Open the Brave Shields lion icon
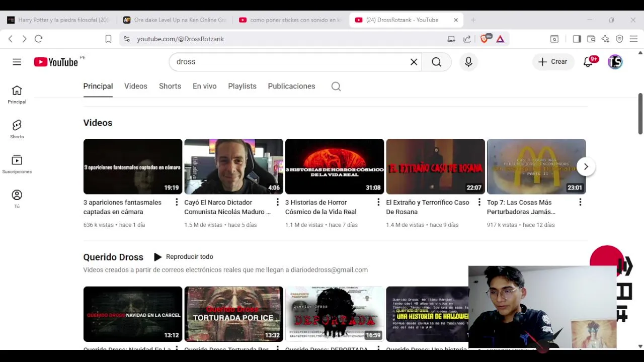Viewport: 644px width, 362px height. click(x=485, y=39)
